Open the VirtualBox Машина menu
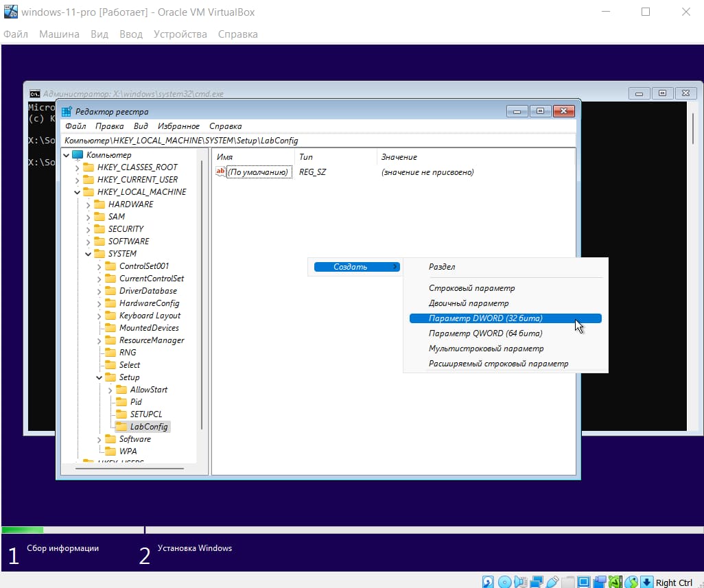The width and height of the screenshot is (704, 588). click(x=59, y=34)
